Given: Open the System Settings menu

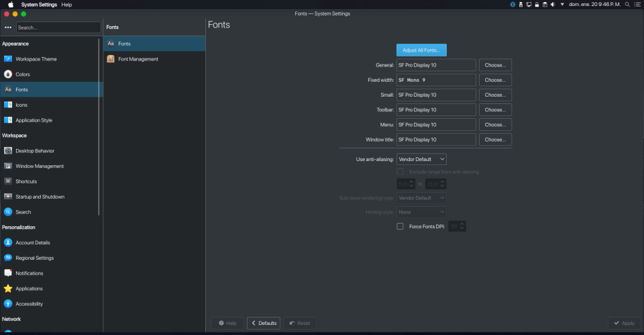Looking at the screenshot, I should [x=39, y=5].
